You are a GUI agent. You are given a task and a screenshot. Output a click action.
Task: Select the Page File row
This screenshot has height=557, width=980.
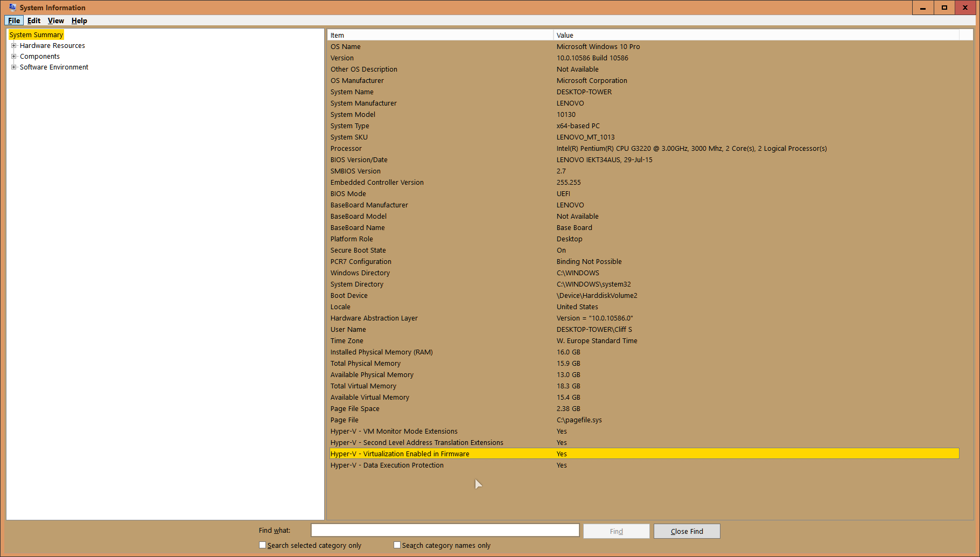[644, 420]
